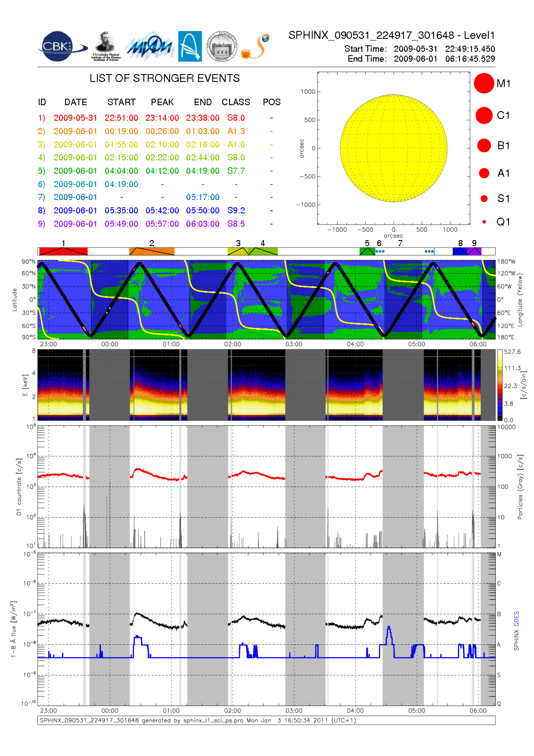This screenshot has height=756, width=534.
Task: Click start time 01:55:00 of event 3
Action: pyautogui.click(x=121, y=144)
